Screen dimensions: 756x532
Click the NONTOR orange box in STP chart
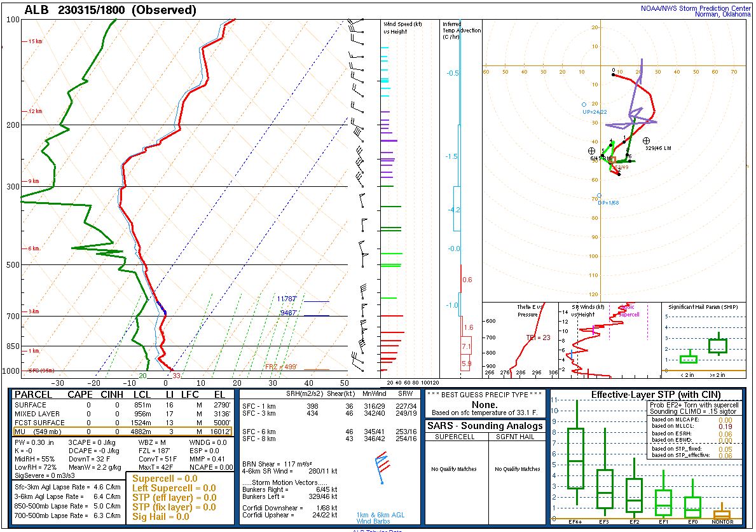click(722, 514)
